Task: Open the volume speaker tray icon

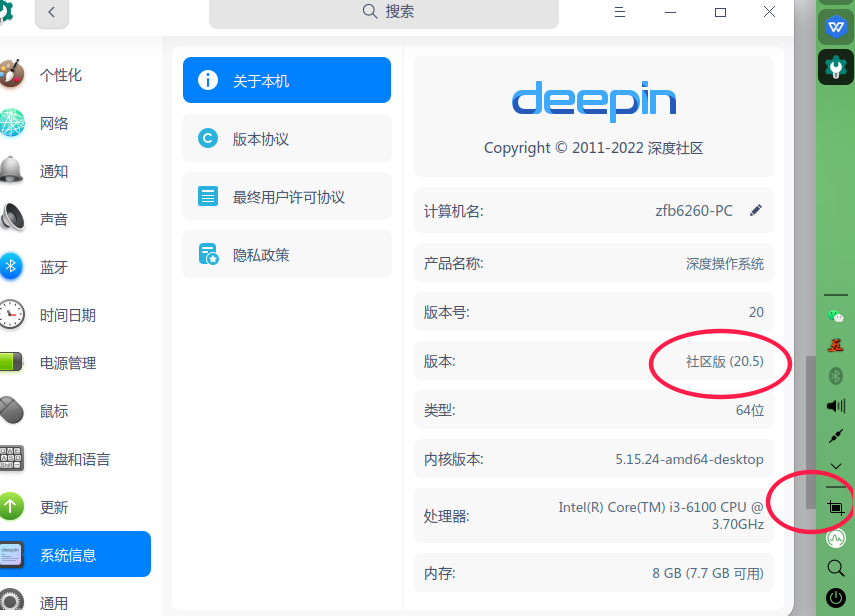Action: (835, 406)
